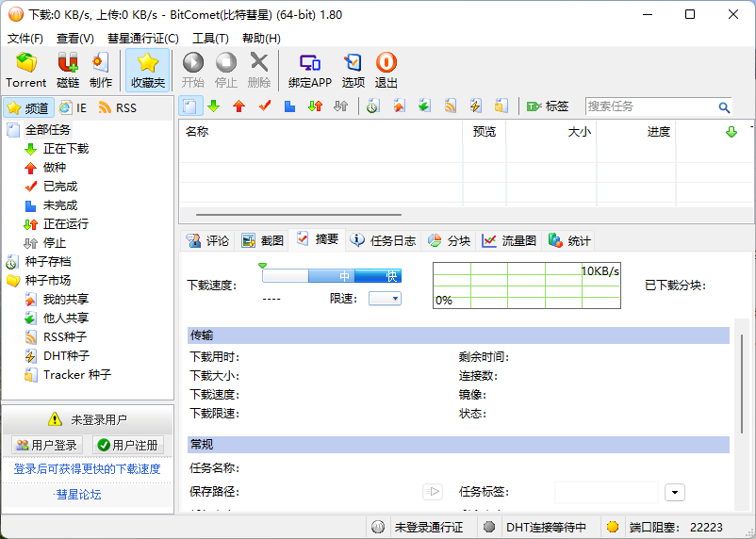756x539 pixels.
Task: Open the 帮助(H) menu
Action: (261, 38)
